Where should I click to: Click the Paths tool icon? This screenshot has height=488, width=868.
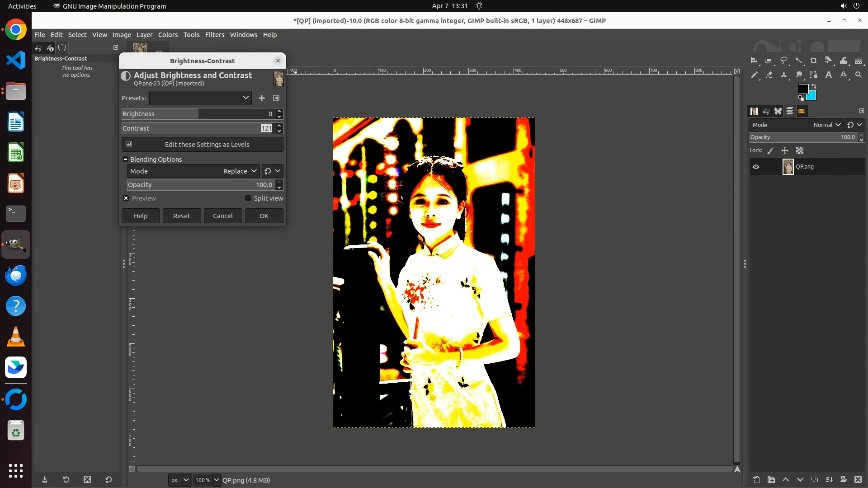point(814,75)
